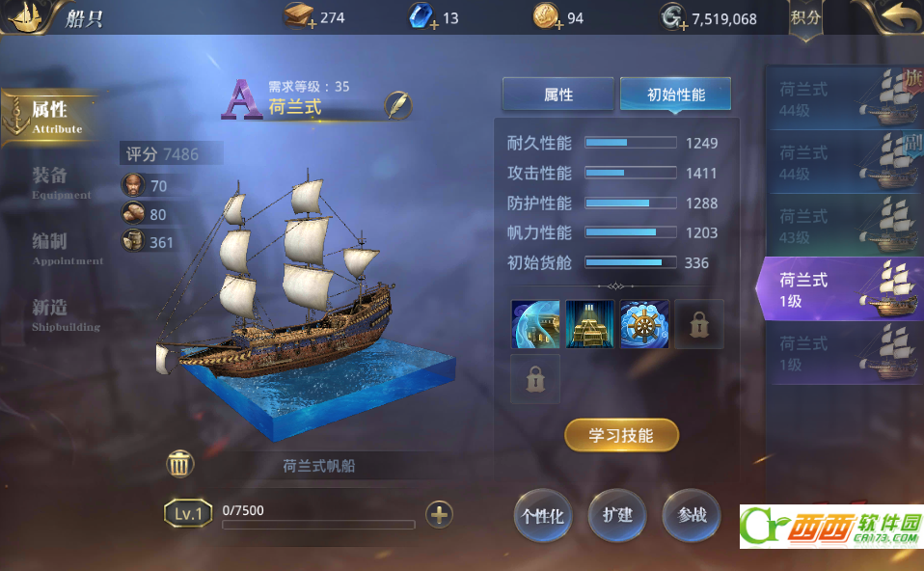The image size is (924, 571).
Task: Click the 参战 round button
Action: (692, 516)
